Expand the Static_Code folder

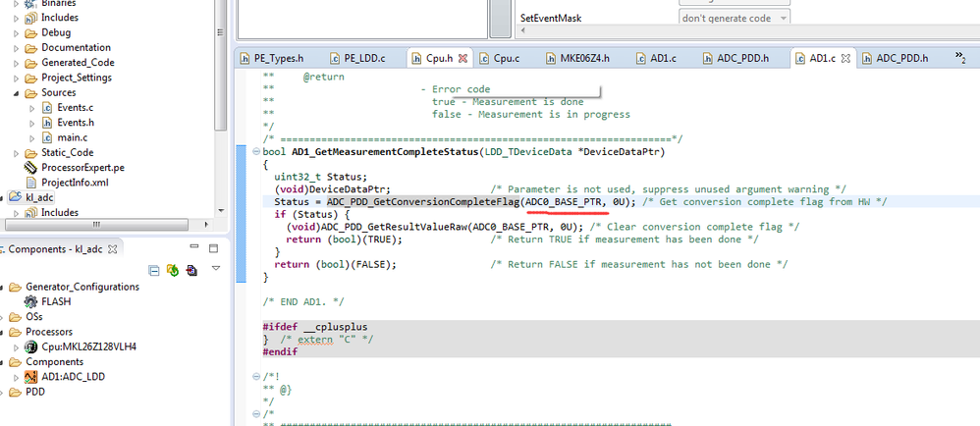17,152
